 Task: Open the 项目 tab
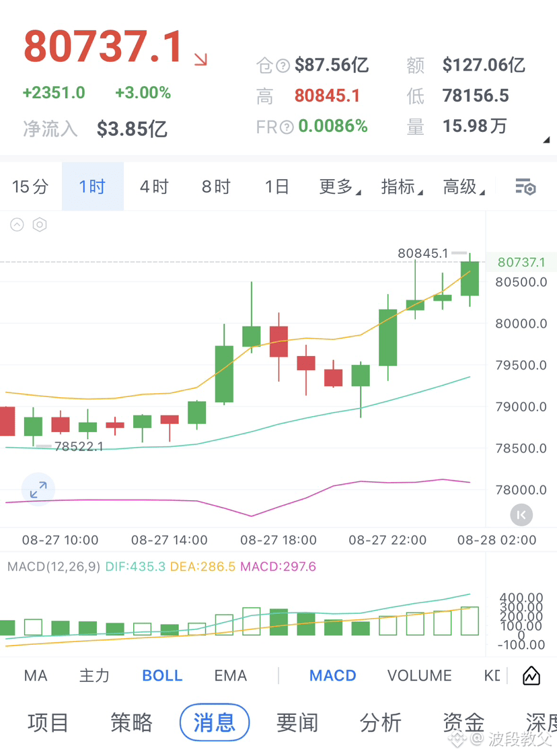[x=48, y=723]
